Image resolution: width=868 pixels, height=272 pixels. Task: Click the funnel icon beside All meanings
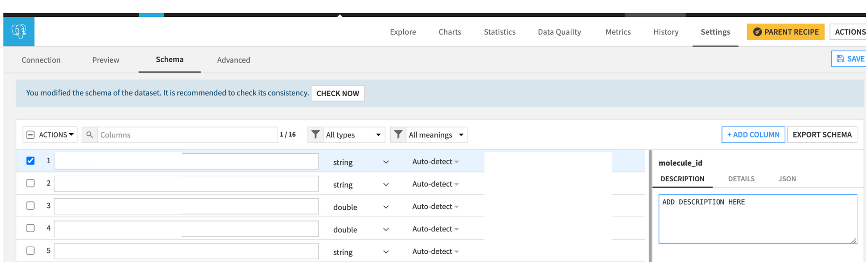click(x=398, y=135)
